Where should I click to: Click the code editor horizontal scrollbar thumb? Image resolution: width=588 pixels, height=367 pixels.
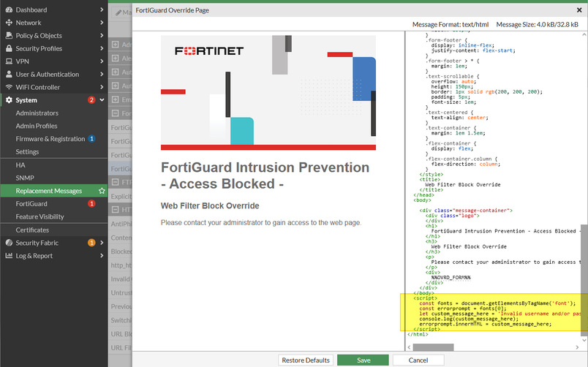click(433, 347)
